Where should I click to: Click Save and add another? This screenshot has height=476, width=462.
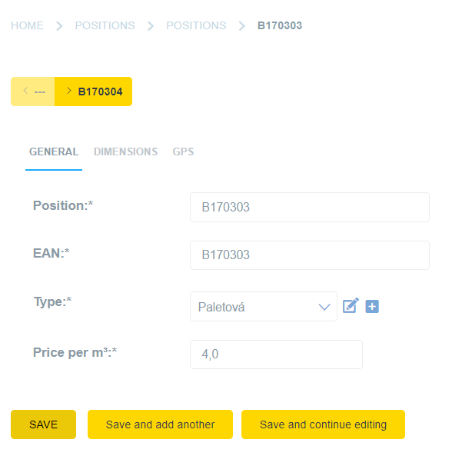(160, 424)
